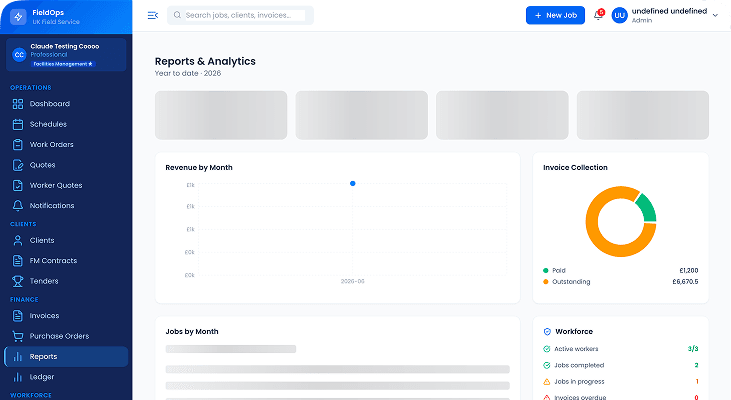
Task: Click the Outstanding orange legend dot
Action: point(545,282)
